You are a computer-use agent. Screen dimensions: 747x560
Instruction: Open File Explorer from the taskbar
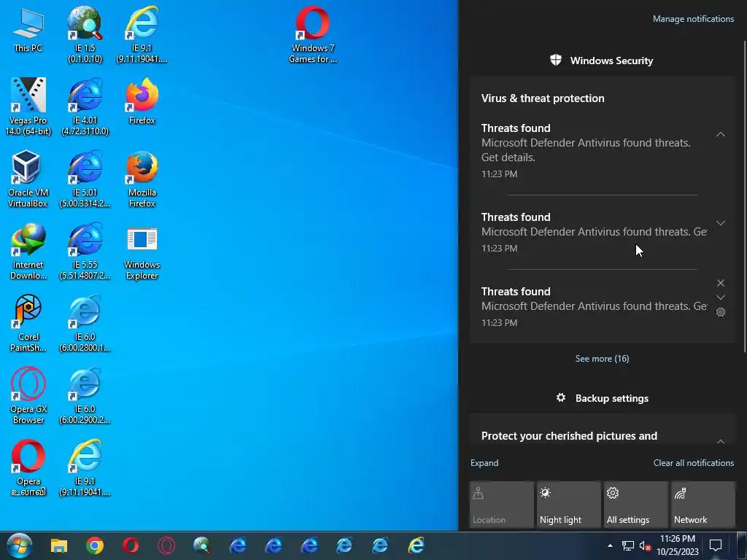point(59,545)
